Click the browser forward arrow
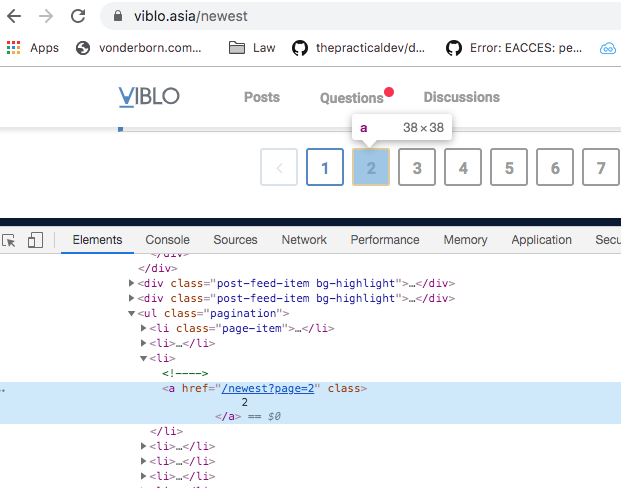This screenshot has width=621, height=488. [45, 16]
